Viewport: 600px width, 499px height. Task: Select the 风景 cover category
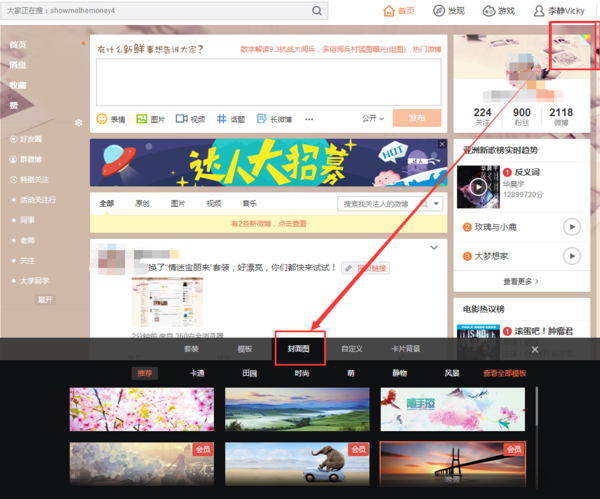pyautogui.click(x=452, y=373)
